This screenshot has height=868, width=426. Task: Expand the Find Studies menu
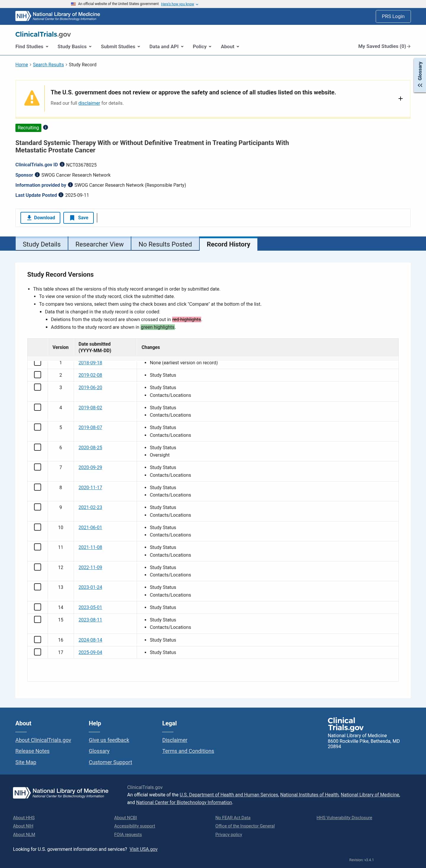point(32,46)
